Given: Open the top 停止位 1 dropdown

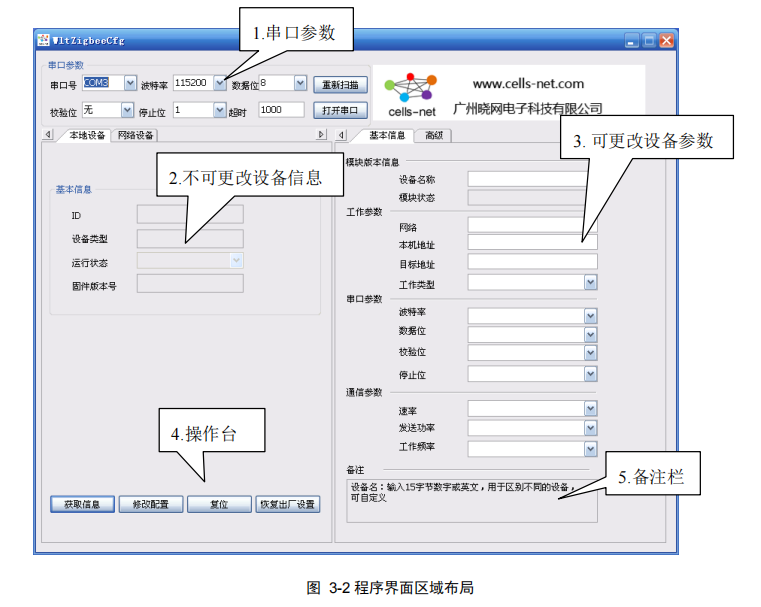Looking at the screenshot, I should click(x=220, y=110).
